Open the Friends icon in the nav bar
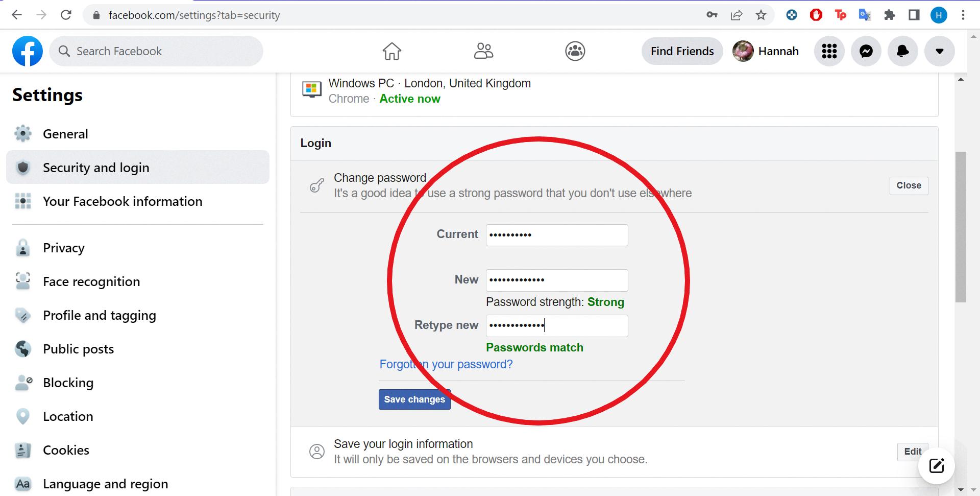Image resolution: width=980 pixels, height=496 pixels. [x=483, y=51]
